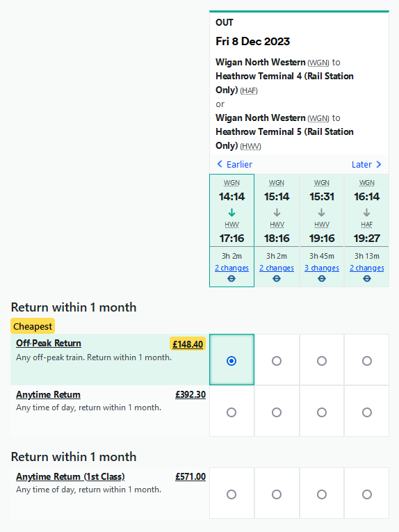Screen dimensions: 399x532
Task: Click the Underground icon under 15:31 train
Action: [x=322, y=279]
